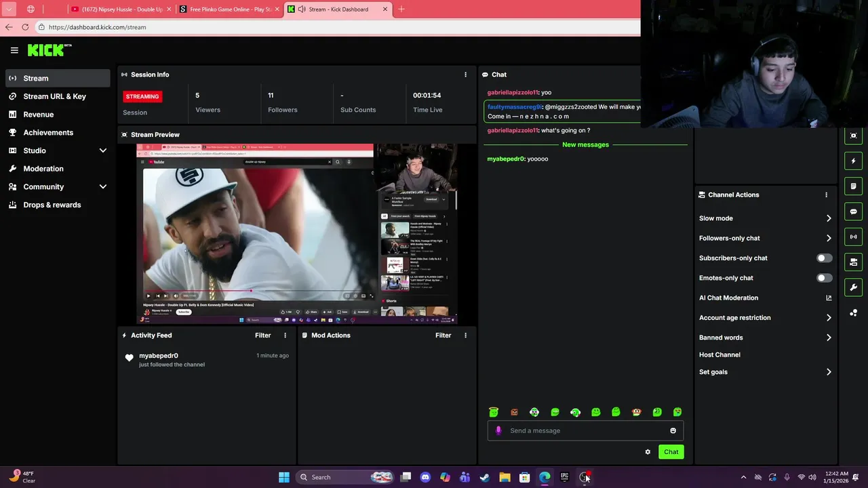
Task: Open chat settings gear icon
Action: [648, 452]
